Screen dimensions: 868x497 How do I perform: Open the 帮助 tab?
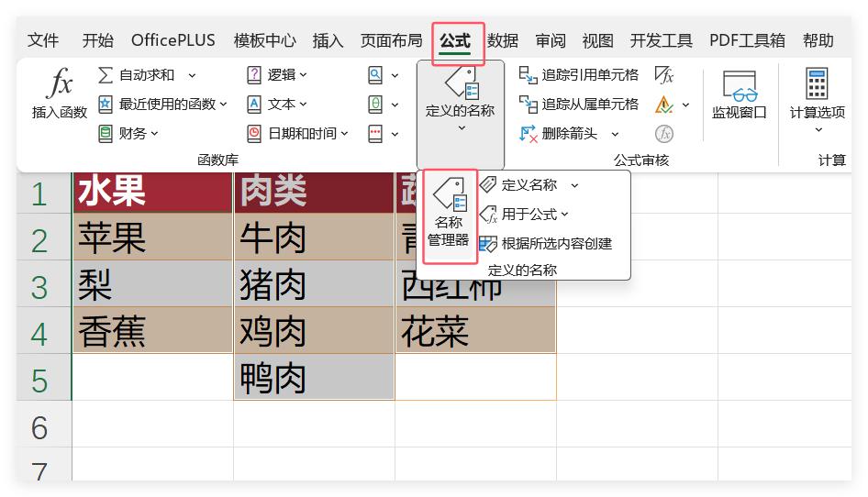coord(818,40)
